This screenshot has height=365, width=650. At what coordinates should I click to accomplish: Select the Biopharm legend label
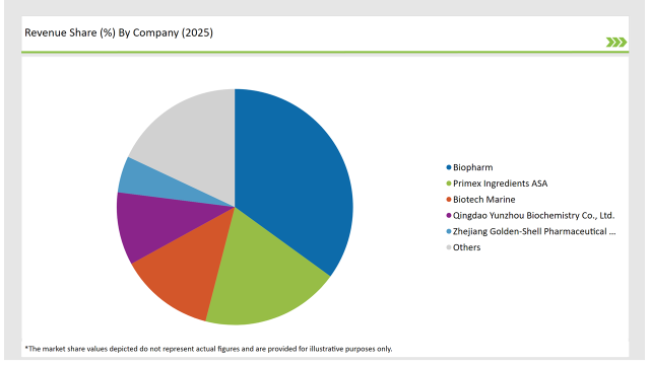tap(473, 168)
